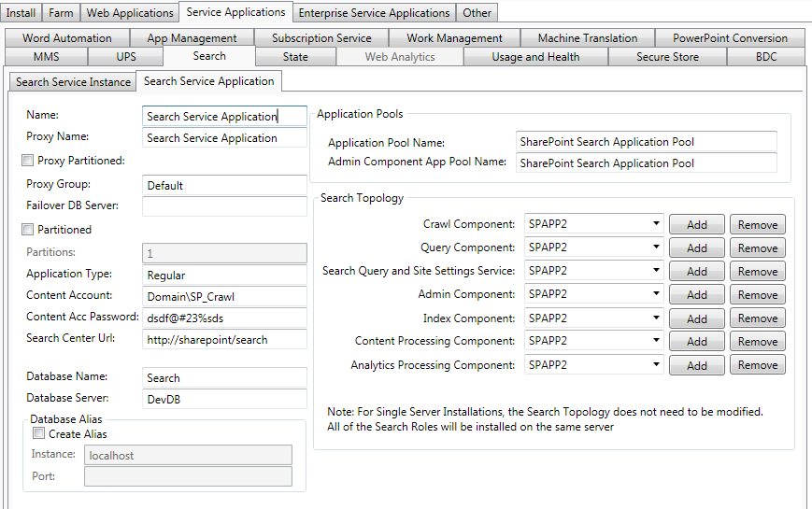This screenshot has width=812, height=509.
Task: Click Add for the Crawl Component
Action: tap(697, 225)
